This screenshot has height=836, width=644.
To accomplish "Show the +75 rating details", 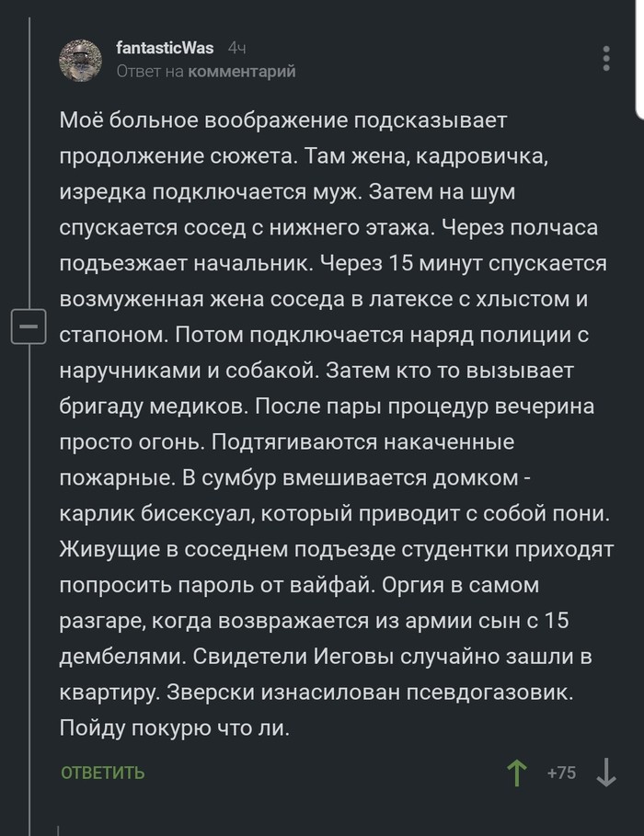I will tap(561, 773).
